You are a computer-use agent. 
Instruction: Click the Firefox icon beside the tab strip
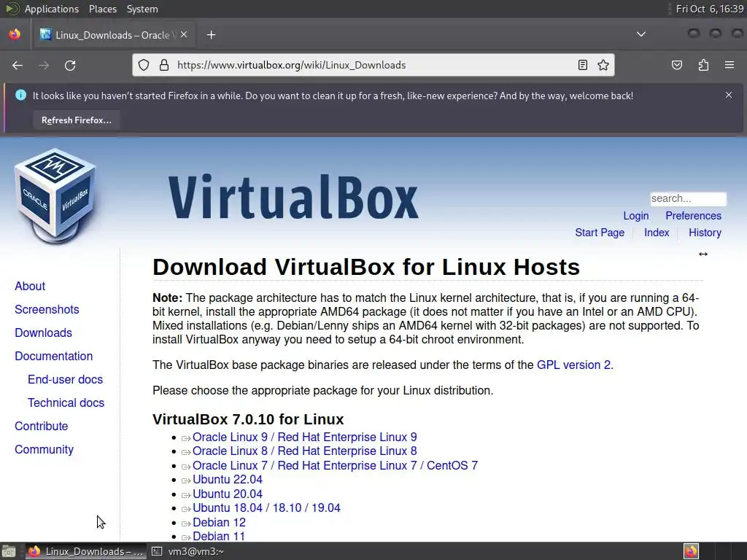pyautogui.click(x=15, y=34)
